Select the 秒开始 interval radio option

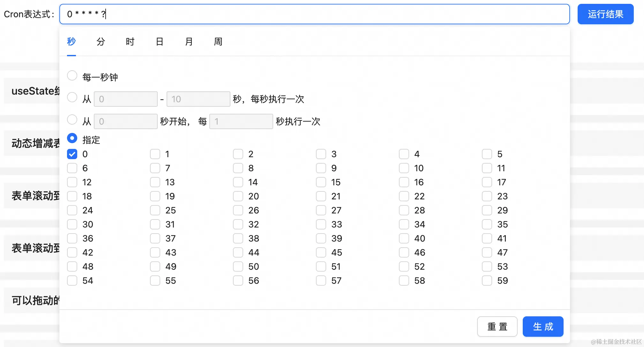[72, 120]
